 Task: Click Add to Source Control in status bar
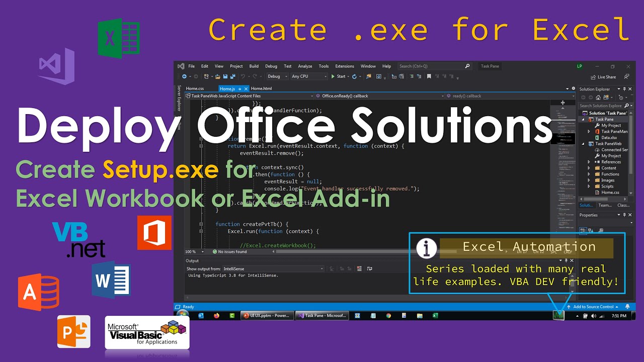593,307
